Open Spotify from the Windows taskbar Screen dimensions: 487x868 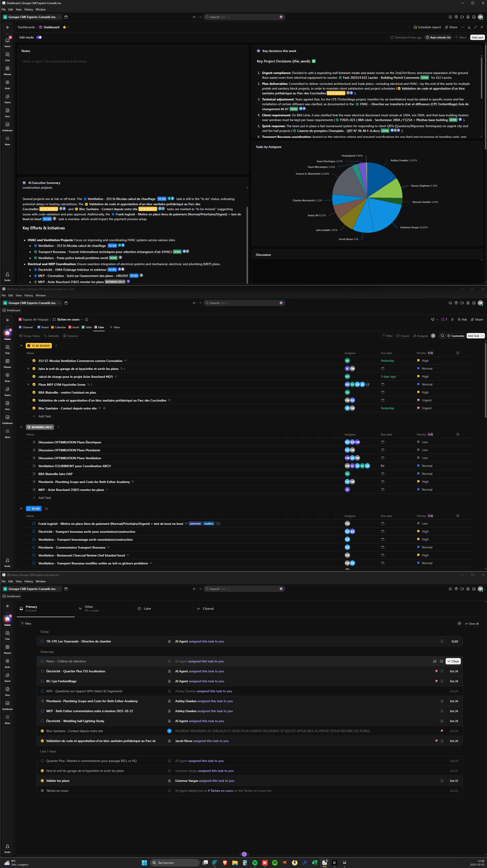coord(255,863)
